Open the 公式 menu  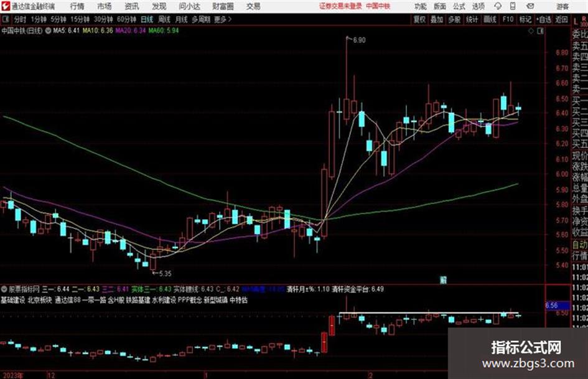(459, 6)
